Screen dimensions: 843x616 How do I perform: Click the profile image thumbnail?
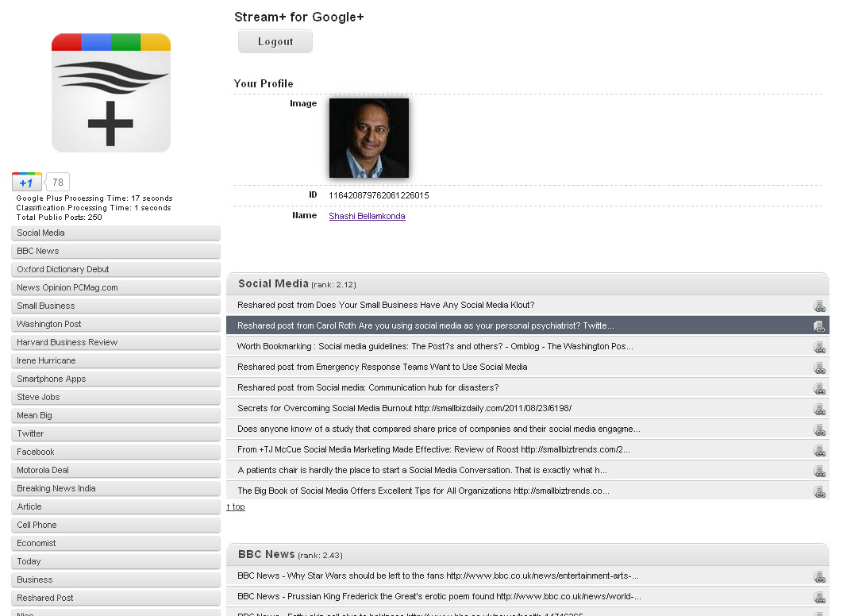click(x=368, y=137)
